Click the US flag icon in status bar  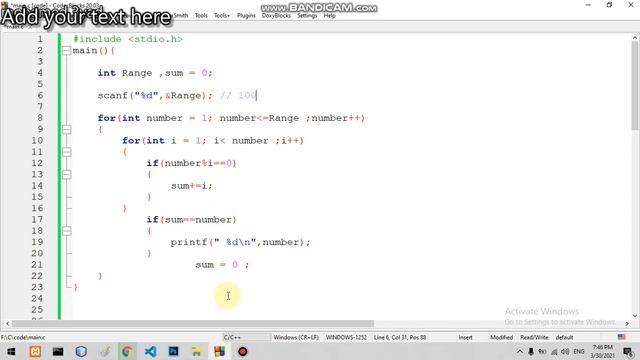(621, 337)
